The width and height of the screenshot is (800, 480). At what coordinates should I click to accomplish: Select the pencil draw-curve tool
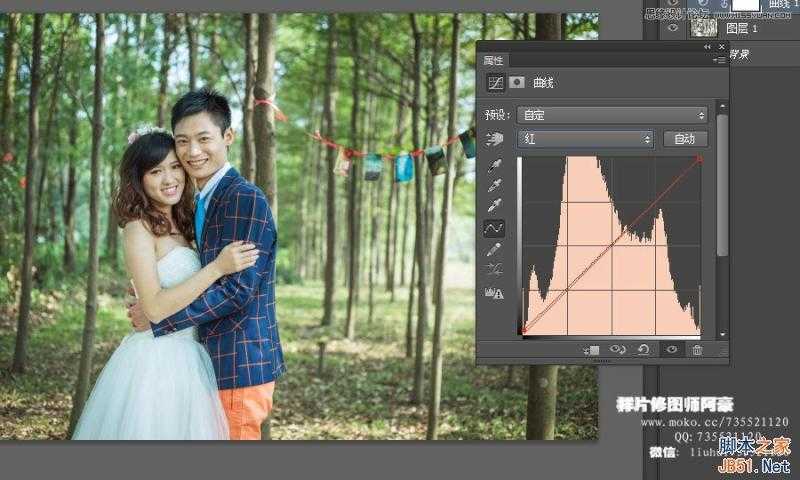(x=494, y=249)
